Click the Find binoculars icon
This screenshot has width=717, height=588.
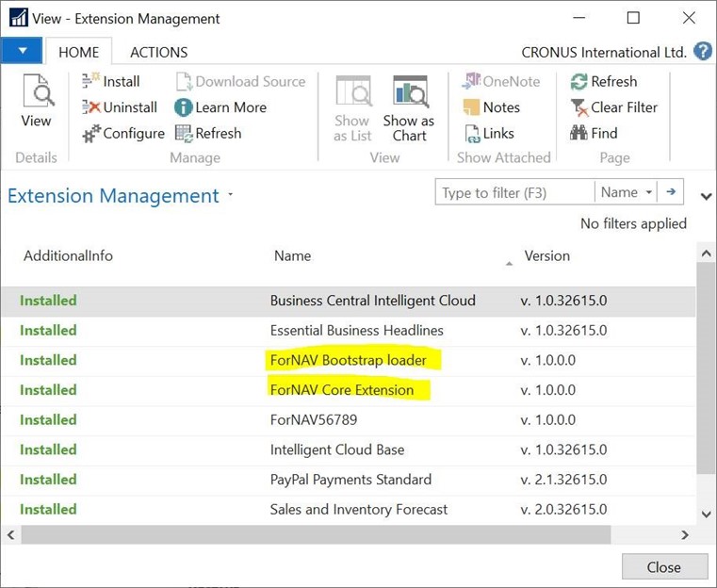click(x=578, y=133)
